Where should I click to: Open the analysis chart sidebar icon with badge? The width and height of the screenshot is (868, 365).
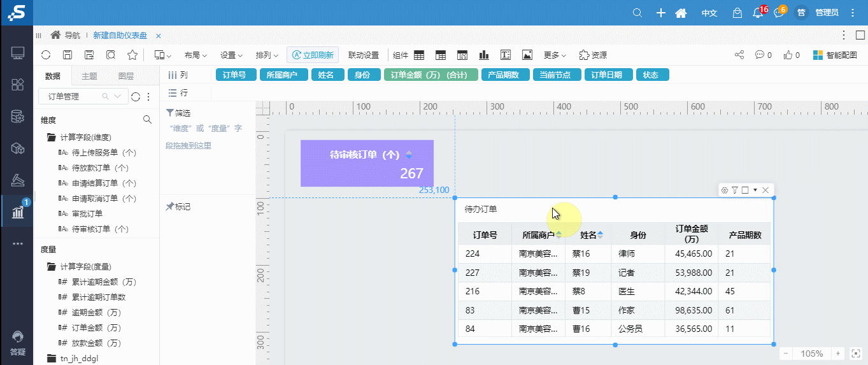(x=17, y=212)
